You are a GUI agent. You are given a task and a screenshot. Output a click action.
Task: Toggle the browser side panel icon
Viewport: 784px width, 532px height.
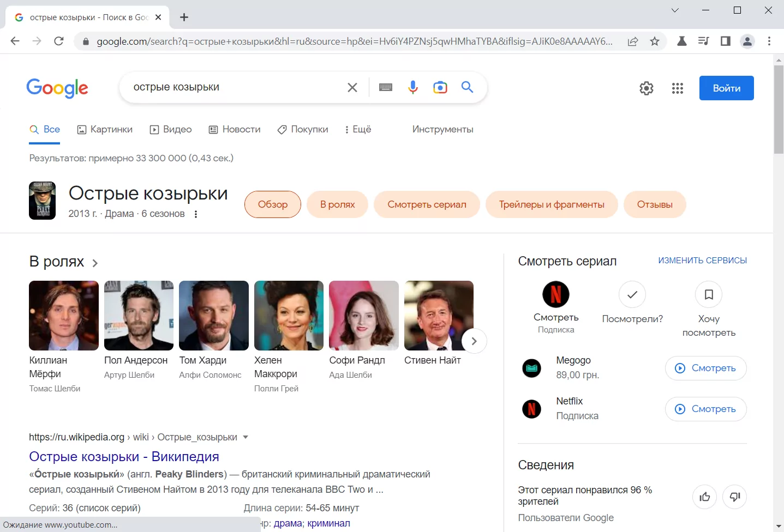coord(726,41)
